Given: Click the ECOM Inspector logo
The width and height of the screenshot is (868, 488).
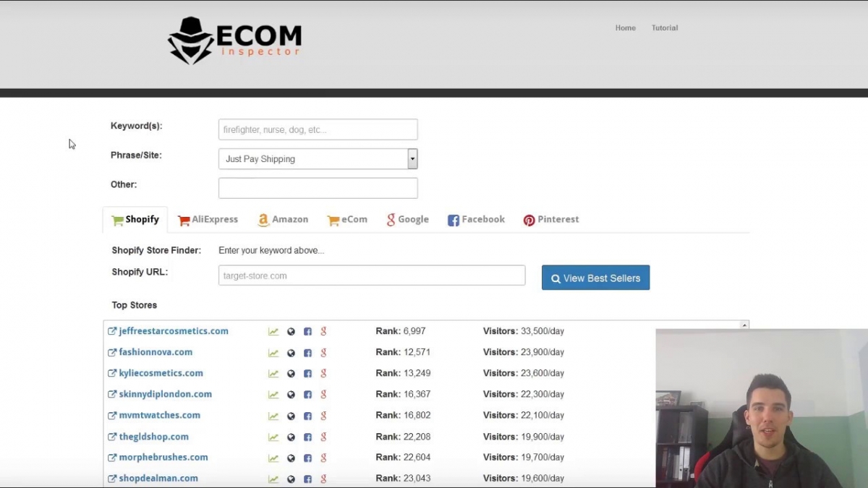Looking at the screenshot, I should (x=234, y=40).
